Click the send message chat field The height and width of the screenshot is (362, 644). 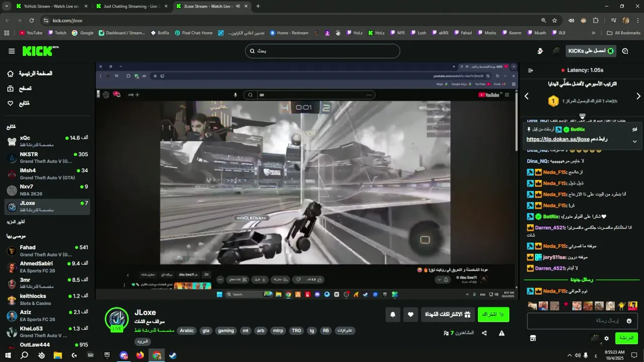tap(582, 321)
